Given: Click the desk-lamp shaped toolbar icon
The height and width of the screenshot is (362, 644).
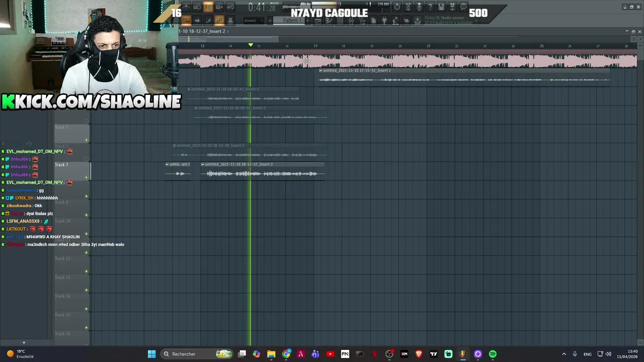Looking at the screenshot, I should tap(395, 21).
